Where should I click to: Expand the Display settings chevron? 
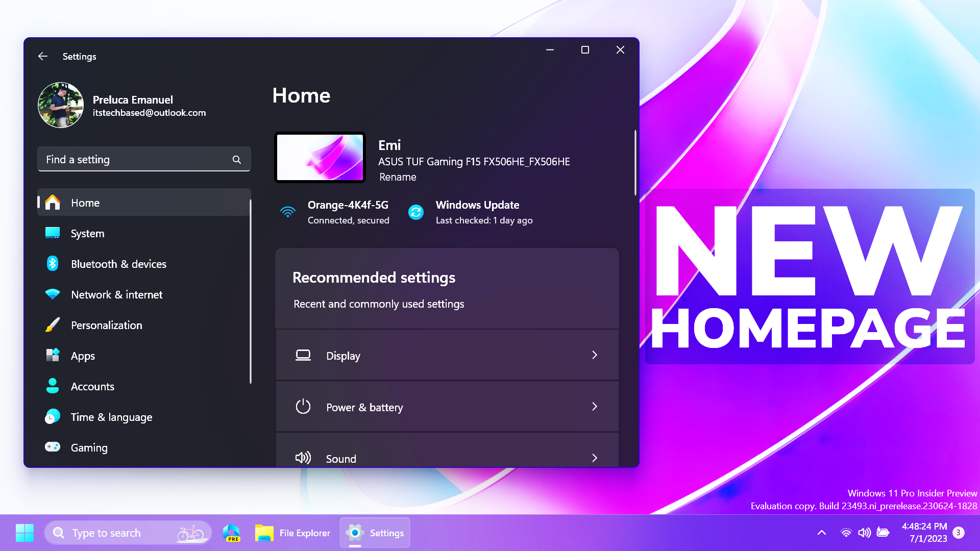pyautogui.click(x=594, y=355)
